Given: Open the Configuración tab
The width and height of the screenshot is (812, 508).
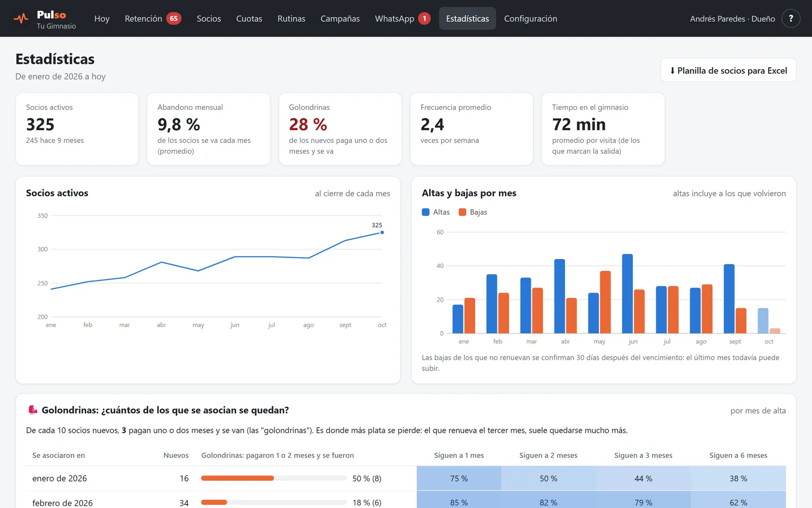Looking at the screenshot, I should (x=530, y=19).
